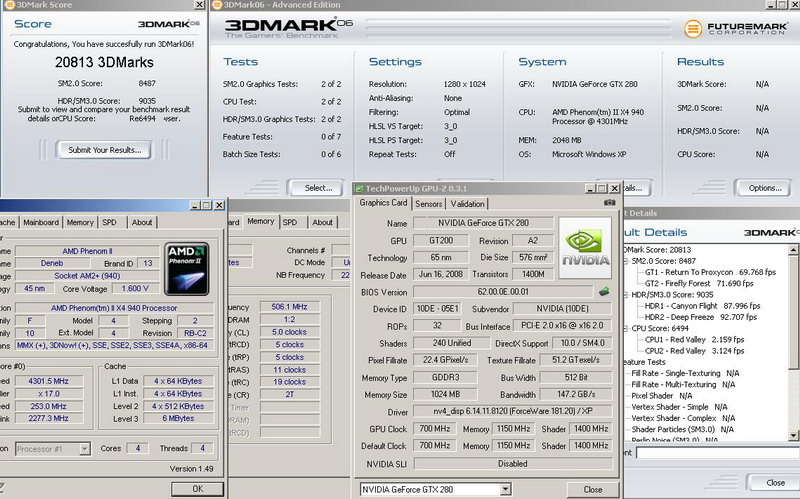
Task: Minimize the left CPU-Z window
Action: click(195, 205)
